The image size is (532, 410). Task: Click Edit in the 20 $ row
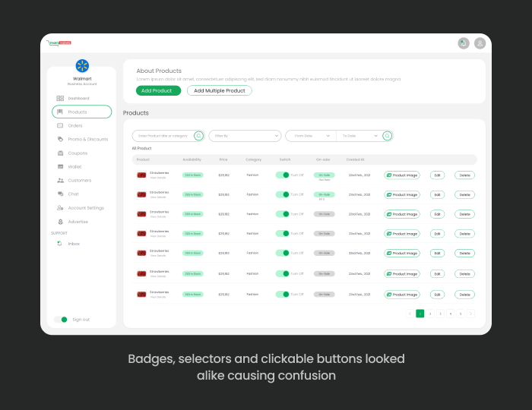(x=437, y=195)
